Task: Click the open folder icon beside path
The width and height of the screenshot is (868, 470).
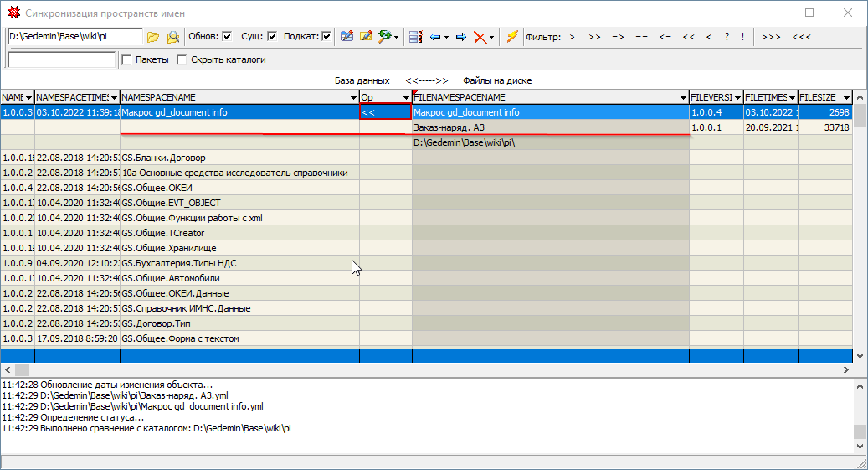Action: click(x=152, y=37)
